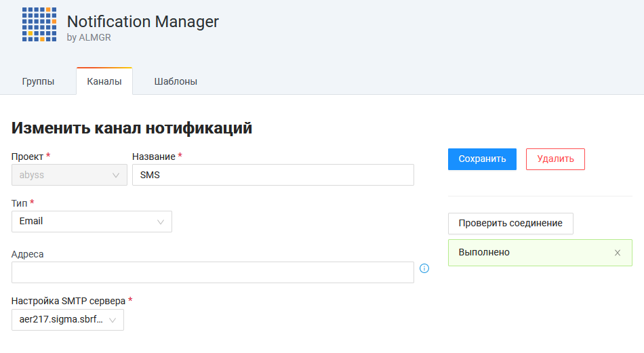Click Проверить соединение button
Viewport: 644px width, 353px height.
point(510,224)
